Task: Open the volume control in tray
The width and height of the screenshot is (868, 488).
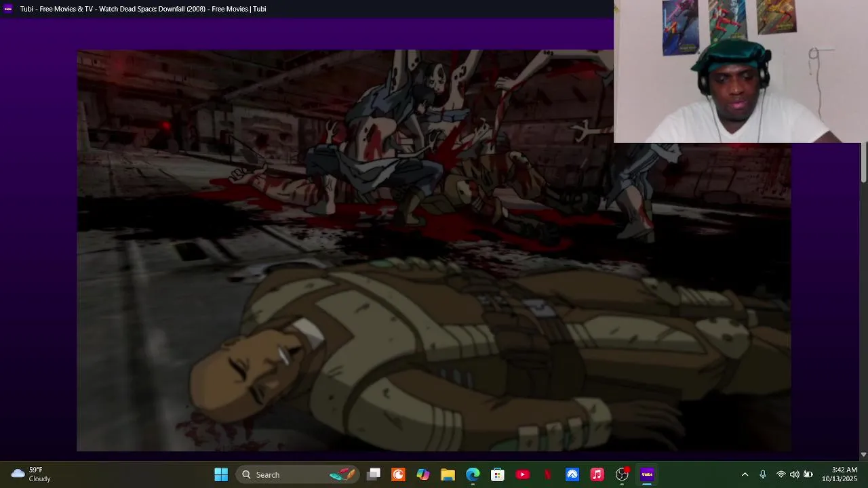Action: coord(794,474)
